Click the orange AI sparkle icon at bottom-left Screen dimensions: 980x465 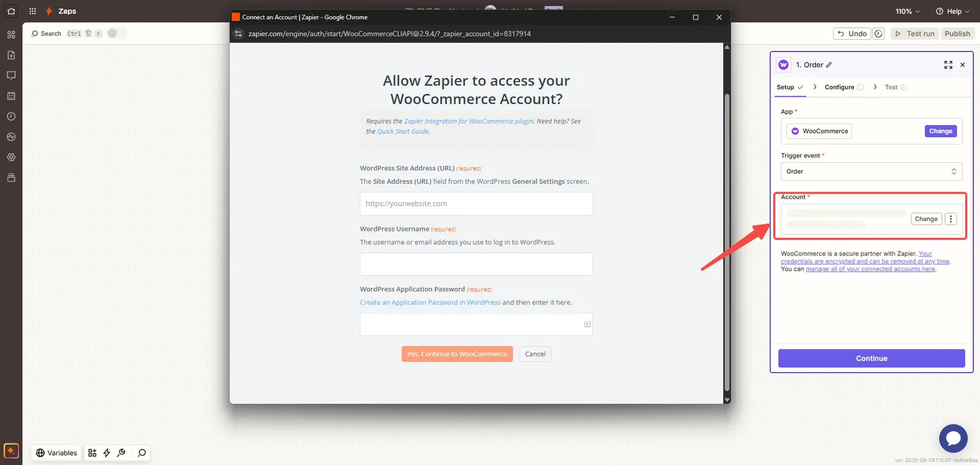[11, 451]
